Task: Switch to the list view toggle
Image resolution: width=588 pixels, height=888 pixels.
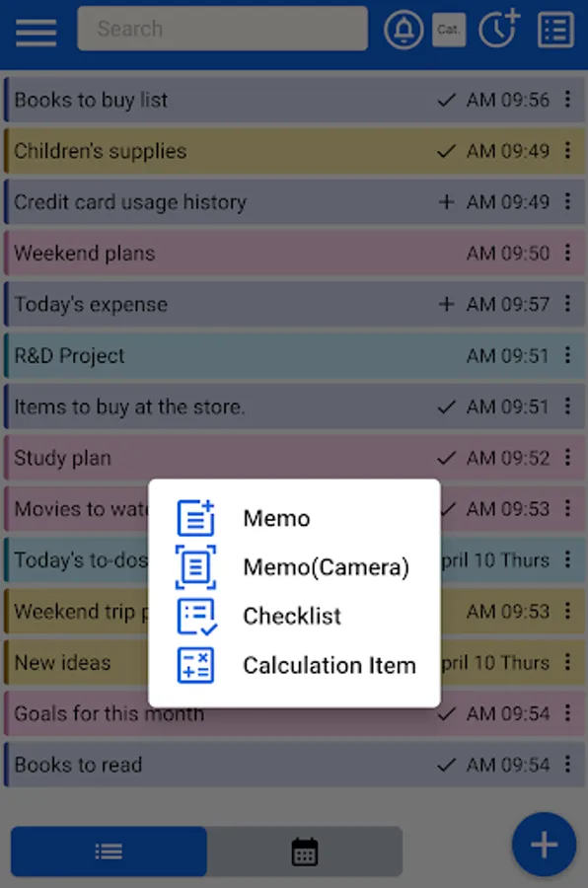Action: 108,851
